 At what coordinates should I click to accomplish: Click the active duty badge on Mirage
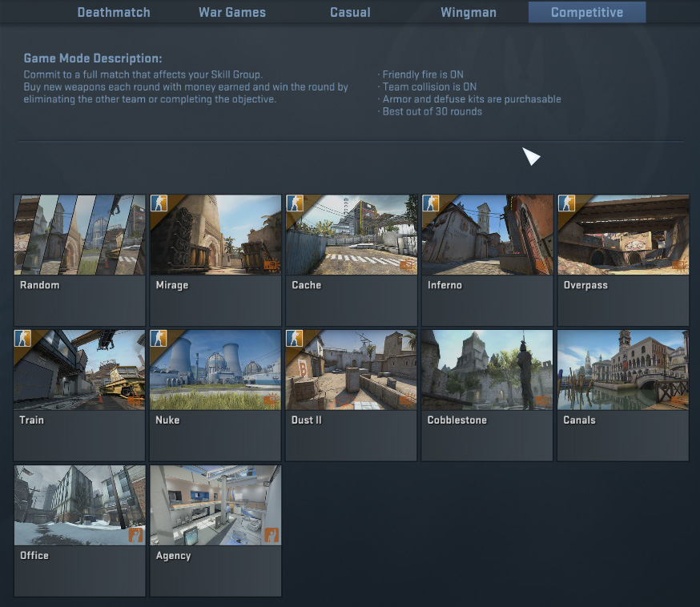(x=159, y=203)
